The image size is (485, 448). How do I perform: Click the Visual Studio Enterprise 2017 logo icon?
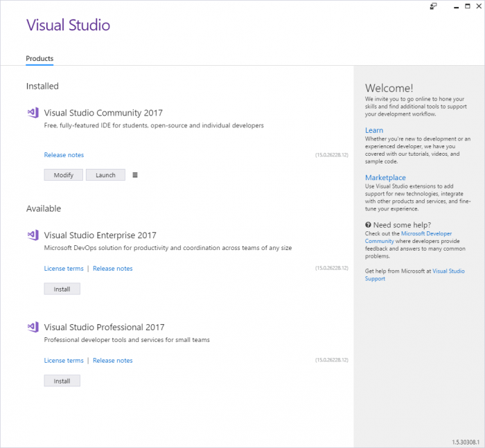pos(33,235)
